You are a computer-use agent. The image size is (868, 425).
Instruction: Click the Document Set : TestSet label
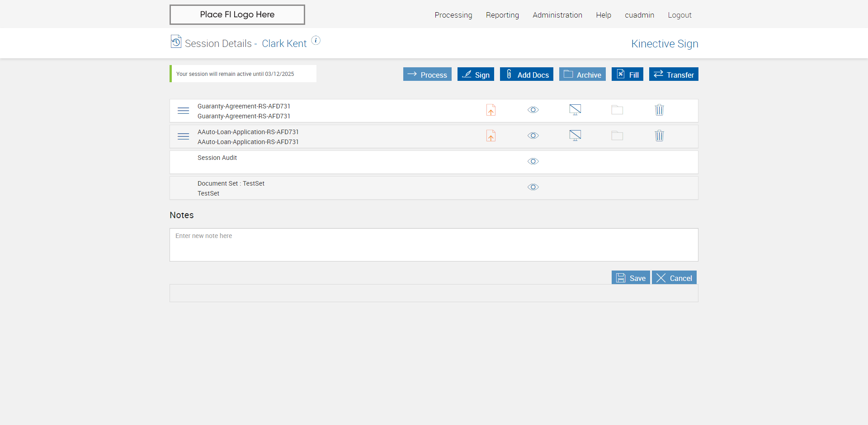pos(231,183)
